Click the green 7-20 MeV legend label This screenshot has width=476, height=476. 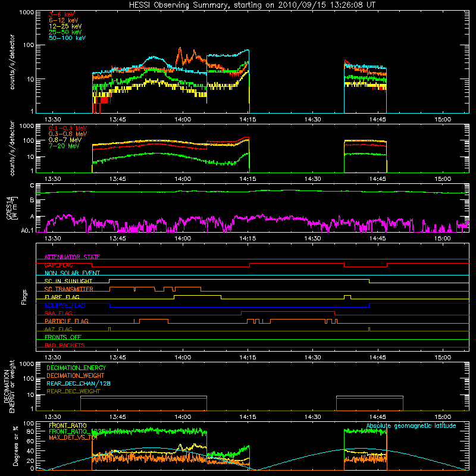pyautogui.click(x=64, y=146)
